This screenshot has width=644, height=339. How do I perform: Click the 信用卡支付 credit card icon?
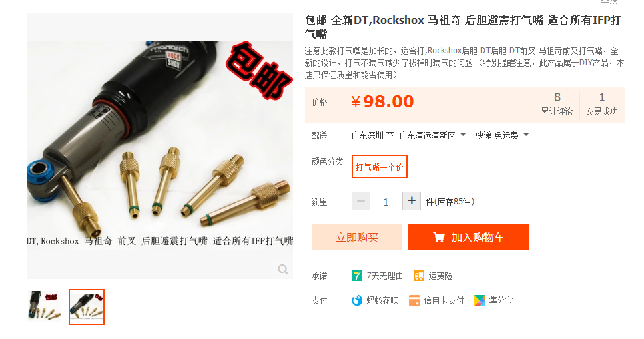414,301
